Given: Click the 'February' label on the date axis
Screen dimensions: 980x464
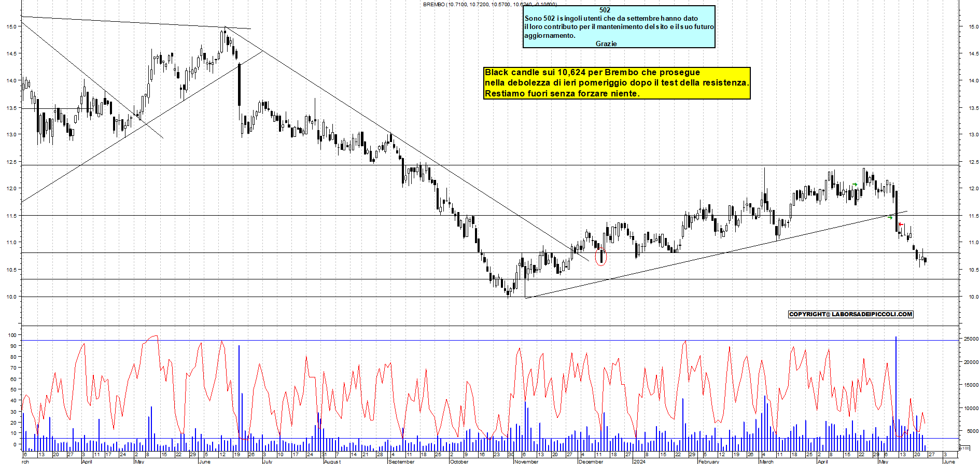Looking at the screenshot, I should click(709, 461).
